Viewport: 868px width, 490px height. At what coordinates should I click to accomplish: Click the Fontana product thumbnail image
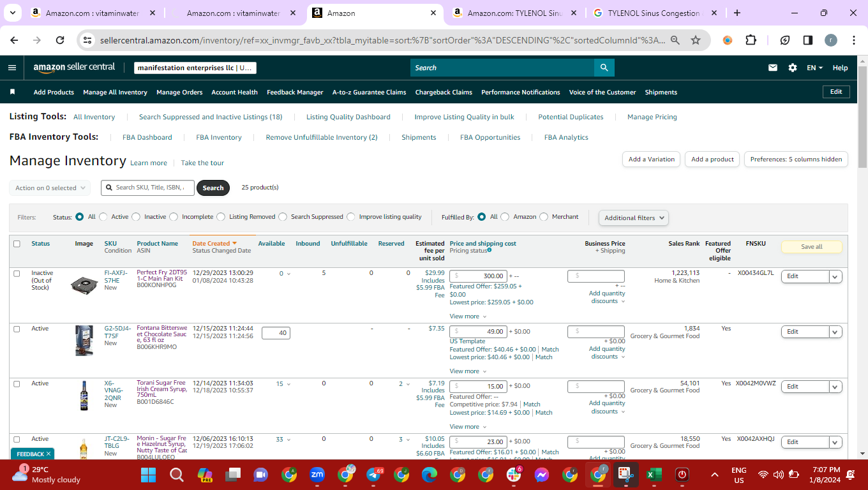coord(84,339)
